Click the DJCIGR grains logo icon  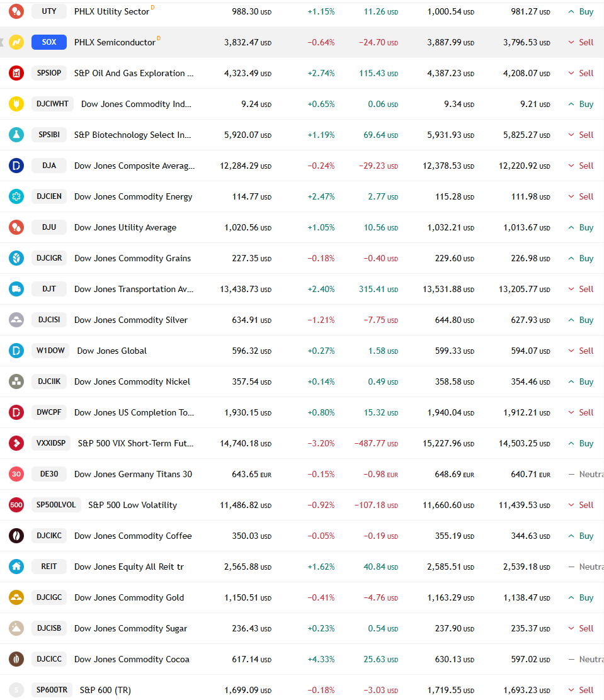pyautogui.click(x=16, y=257)
